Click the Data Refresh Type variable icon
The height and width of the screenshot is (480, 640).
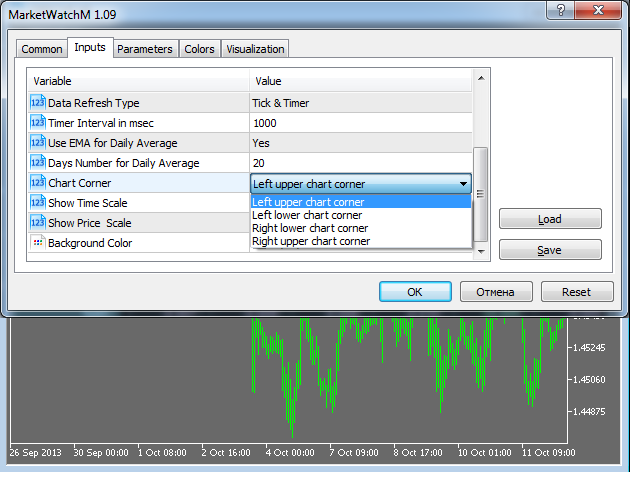[38, 102]
